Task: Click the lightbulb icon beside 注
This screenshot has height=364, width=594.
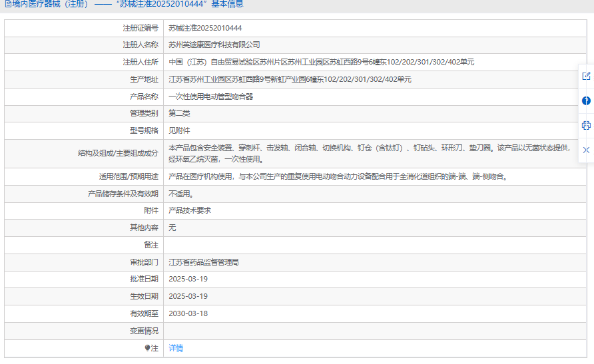Action: click(147, 348)
